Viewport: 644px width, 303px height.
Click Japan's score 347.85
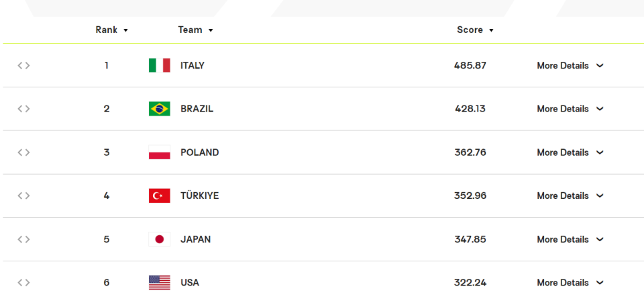[470, 239]
